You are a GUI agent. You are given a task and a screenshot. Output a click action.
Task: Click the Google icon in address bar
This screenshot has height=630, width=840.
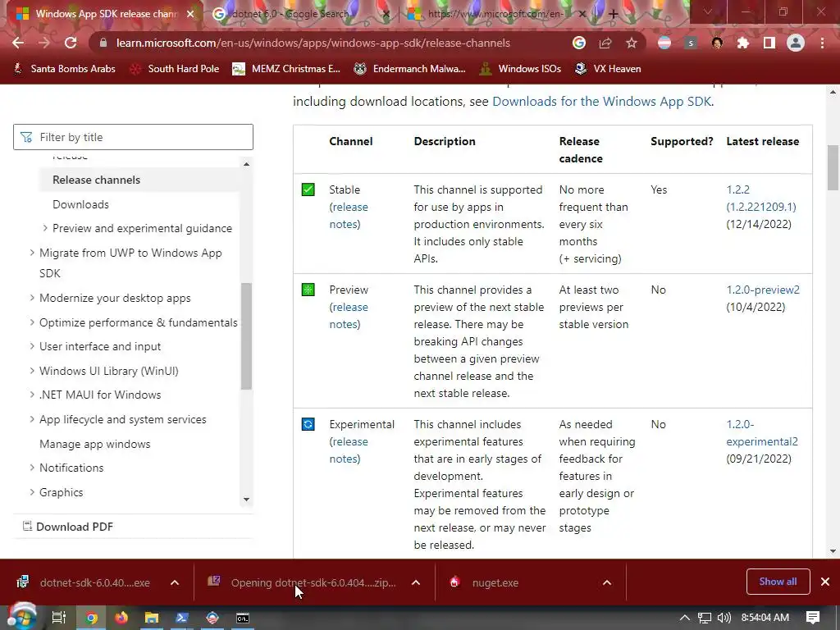coord(579,43)
